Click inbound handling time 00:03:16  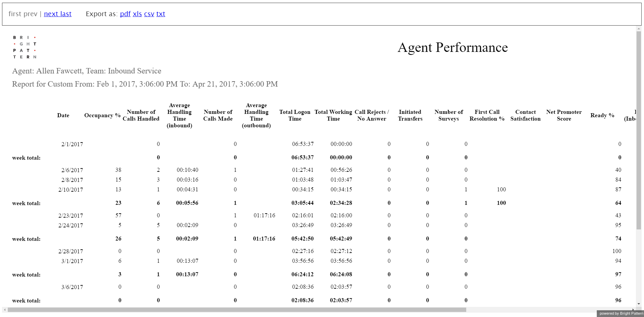pos(188,180)
